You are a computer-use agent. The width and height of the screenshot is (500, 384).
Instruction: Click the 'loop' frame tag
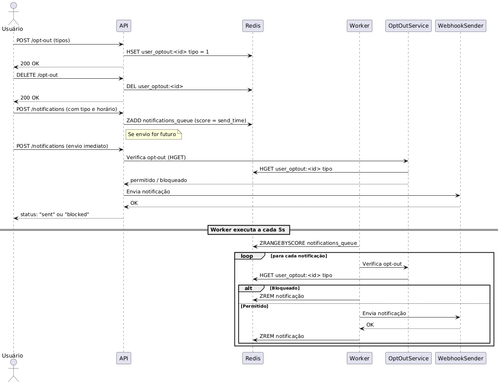click(x=249, y=256)
